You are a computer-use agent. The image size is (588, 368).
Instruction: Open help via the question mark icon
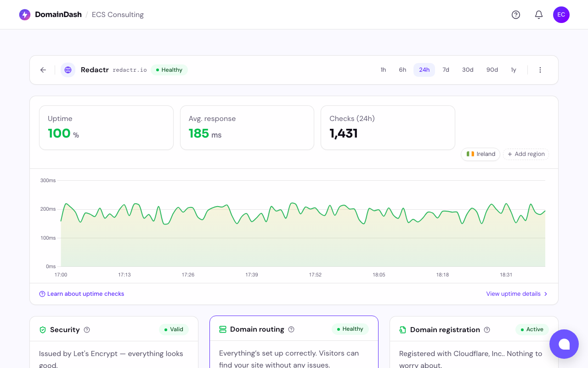coord(515,14)
